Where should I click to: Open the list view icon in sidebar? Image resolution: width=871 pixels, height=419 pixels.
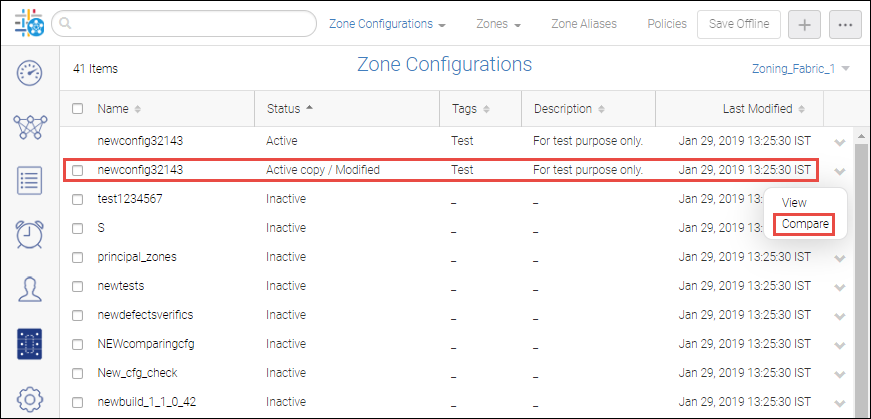[x=29, y=181]
